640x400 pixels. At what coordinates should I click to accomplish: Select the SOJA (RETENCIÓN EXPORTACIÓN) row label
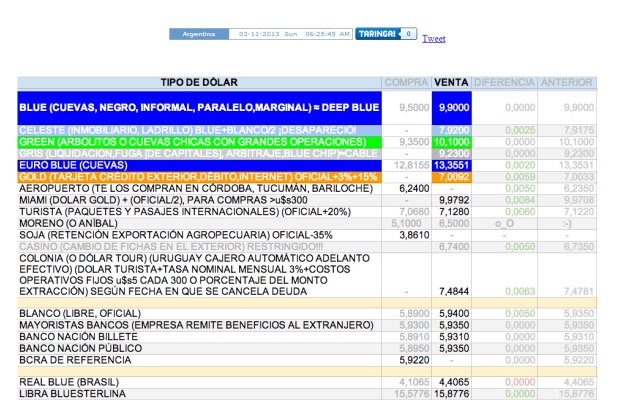[176, 235]
